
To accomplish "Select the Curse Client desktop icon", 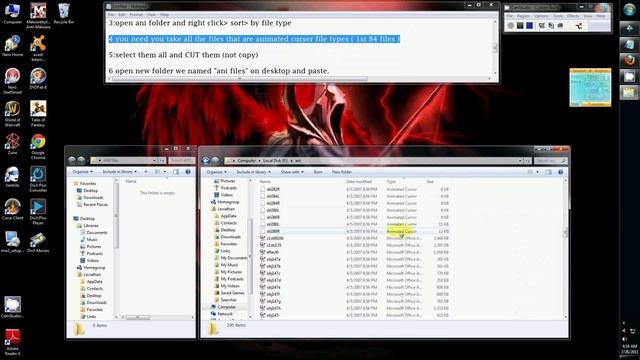I will tap(12, 210).
